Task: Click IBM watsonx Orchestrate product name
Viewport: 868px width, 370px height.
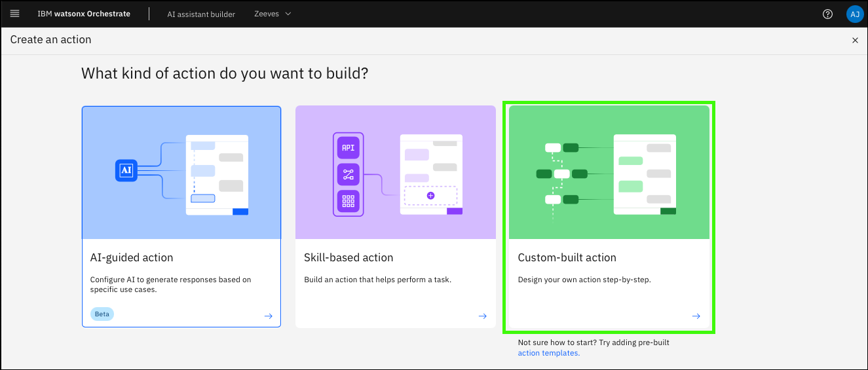Action: pos(83,14)
